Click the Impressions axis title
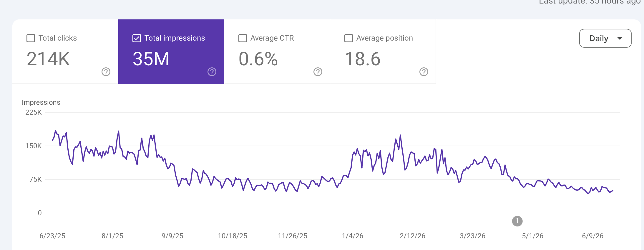The width and height of the screenshot is (644, 250). (41, 102)
